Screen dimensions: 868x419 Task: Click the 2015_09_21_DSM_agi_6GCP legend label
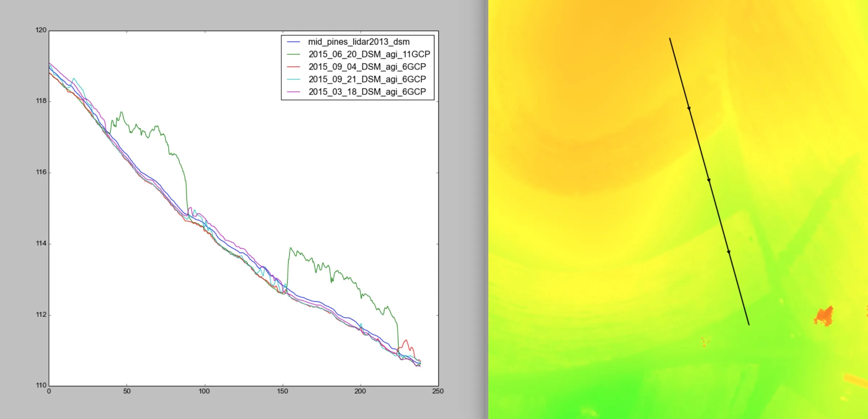(x=367, y=79)
